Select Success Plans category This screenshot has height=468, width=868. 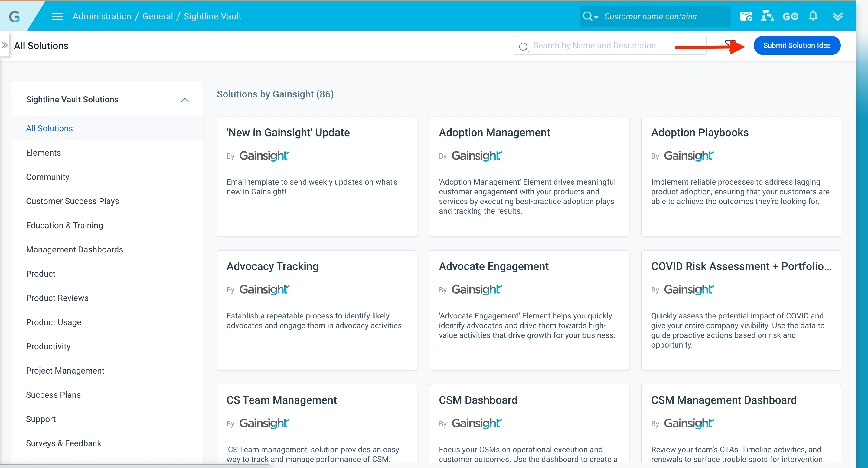coord(107,395)
